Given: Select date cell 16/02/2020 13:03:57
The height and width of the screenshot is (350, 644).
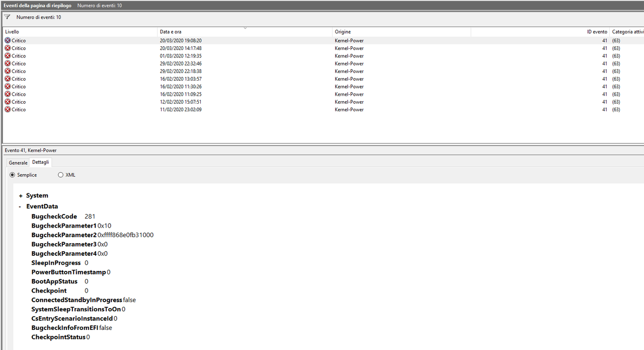Looking at the screenshot, I should point(181,79).
